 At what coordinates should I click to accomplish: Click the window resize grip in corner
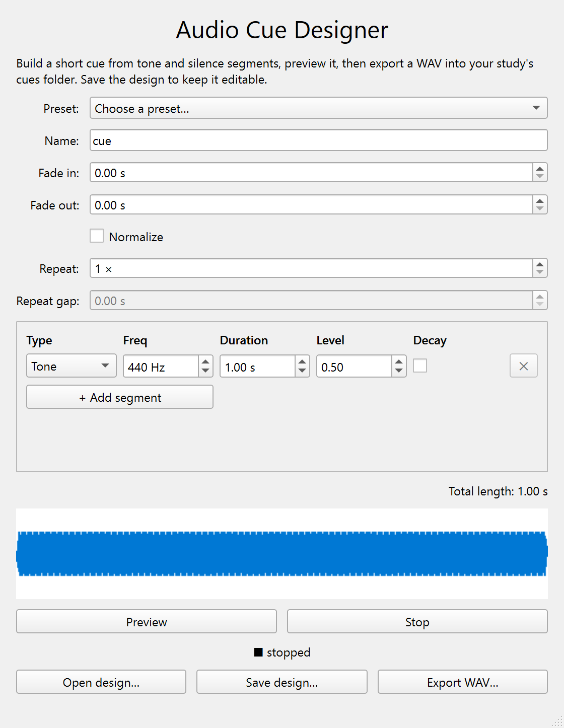(557, 721)
